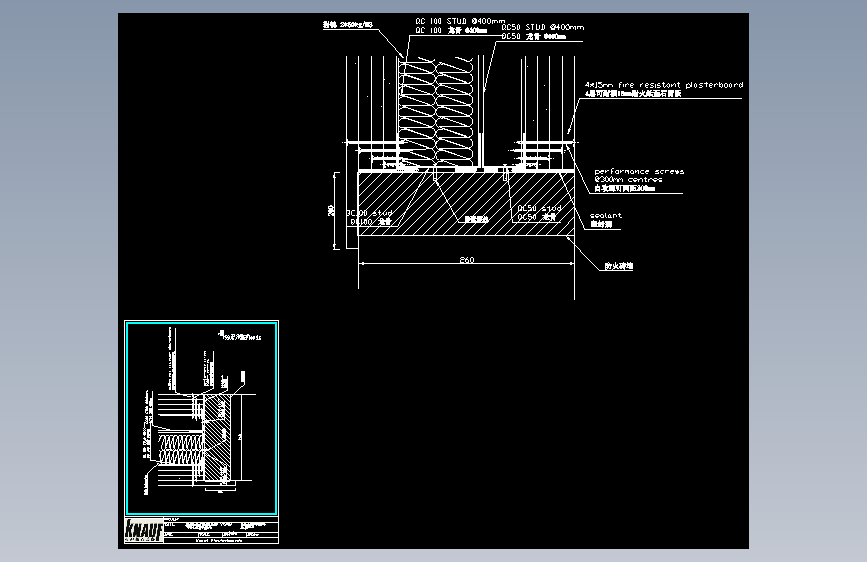Select the 'sealant' label
Viewport: 867px width, 562px height.
pos(605,216)
